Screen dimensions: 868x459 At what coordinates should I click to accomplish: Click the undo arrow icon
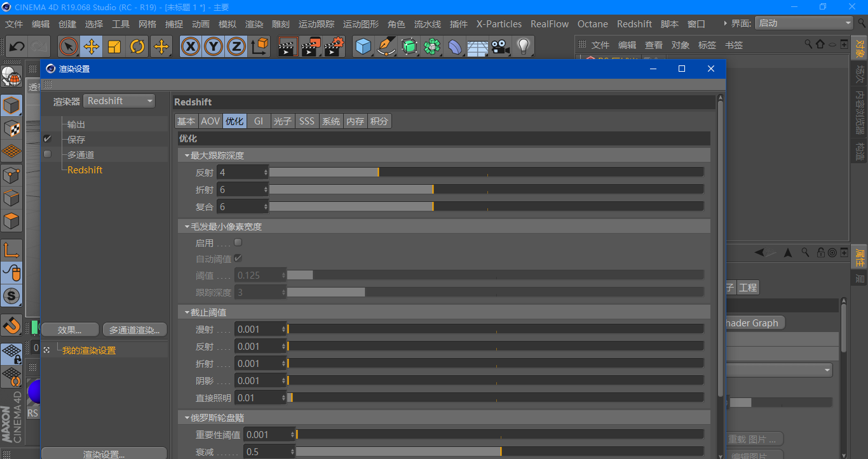17,46
